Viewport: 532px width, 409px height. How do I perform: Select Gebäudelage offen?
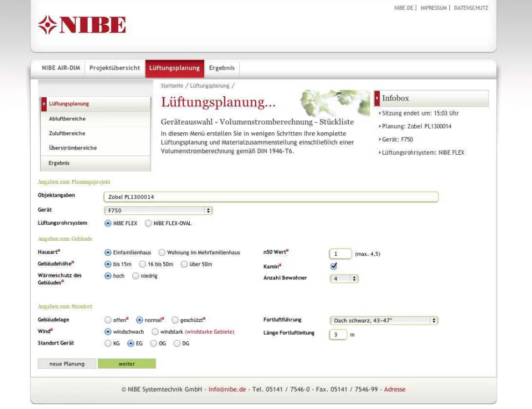tap(108, 320)
